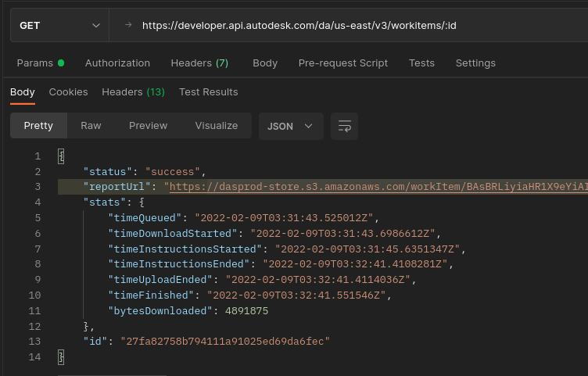This screenshot has height=376, width=588.
Task: Click the "success" value
Action: 173,172
